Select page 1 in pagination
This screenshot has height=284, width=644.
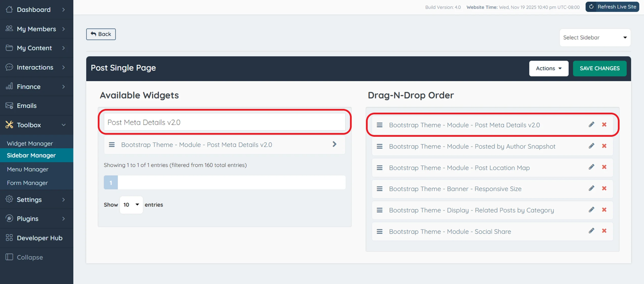click(111, 183)
